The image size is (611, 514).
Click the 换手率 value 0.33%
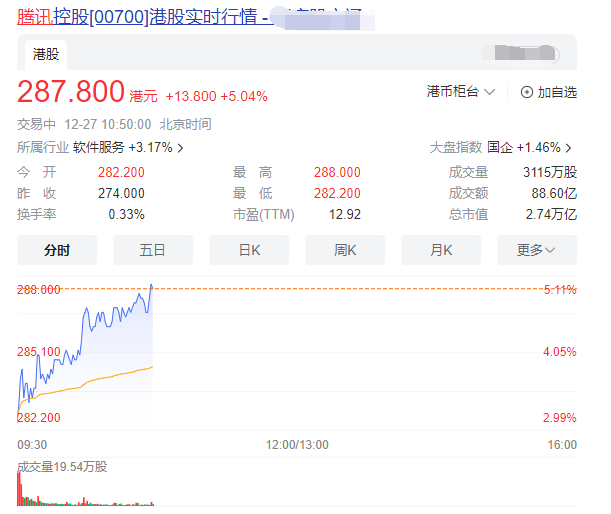click(126, 214)
